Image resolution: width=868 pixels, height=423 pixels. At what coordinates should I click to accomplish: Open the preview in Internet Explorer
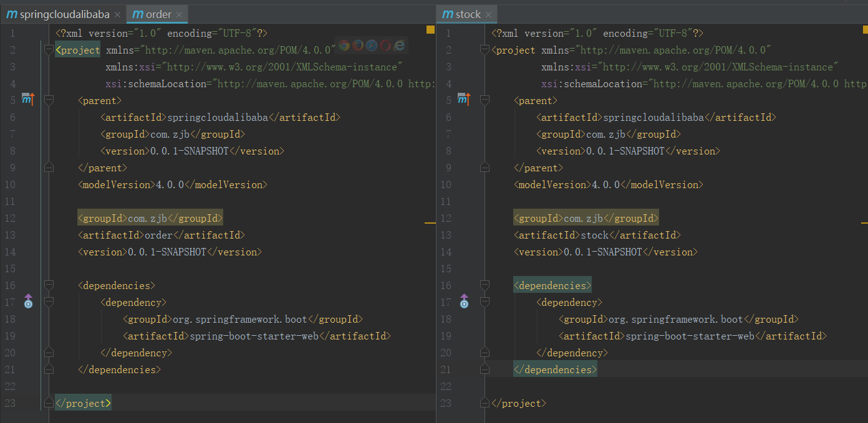click(400, 45)
